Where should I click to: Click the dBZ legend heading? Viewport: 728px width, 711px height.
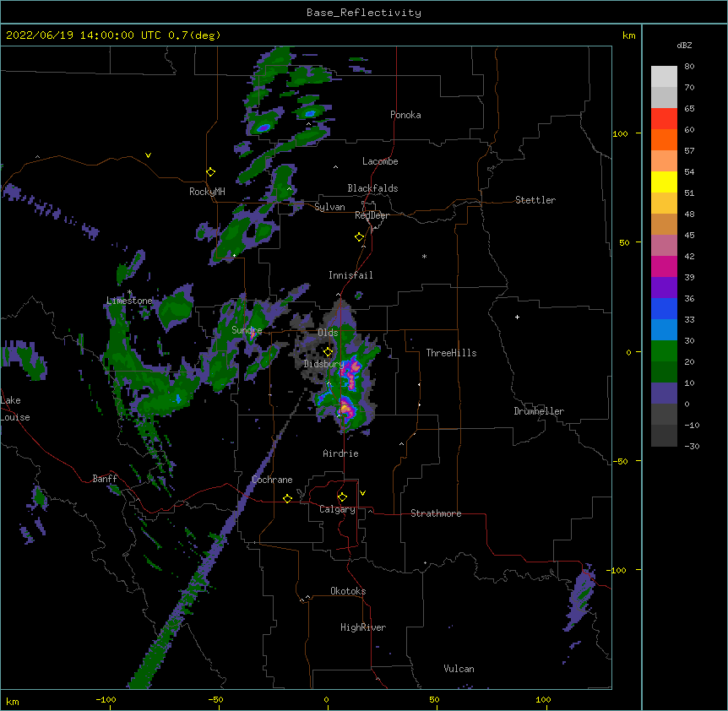tap(684, 45)
